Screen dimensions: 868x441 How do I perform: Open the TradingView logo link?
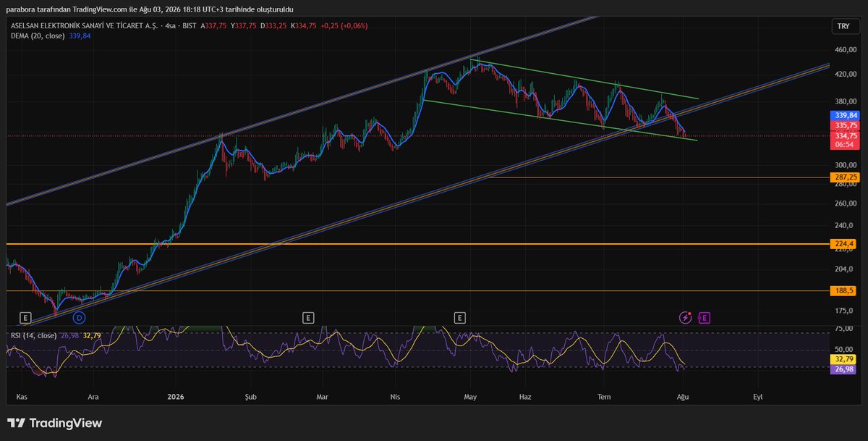[x=55, y=423]
